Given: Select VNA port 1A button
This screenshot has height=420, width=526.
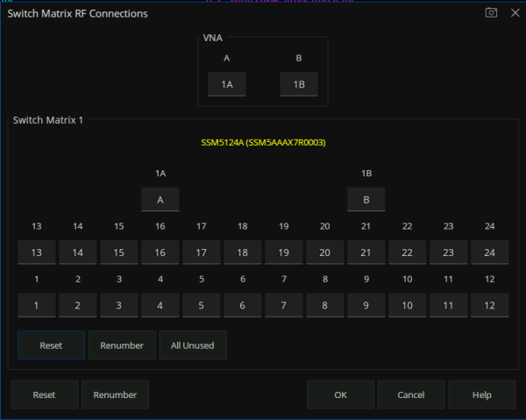Looking at the screenshot, I should tap(226, 84).
